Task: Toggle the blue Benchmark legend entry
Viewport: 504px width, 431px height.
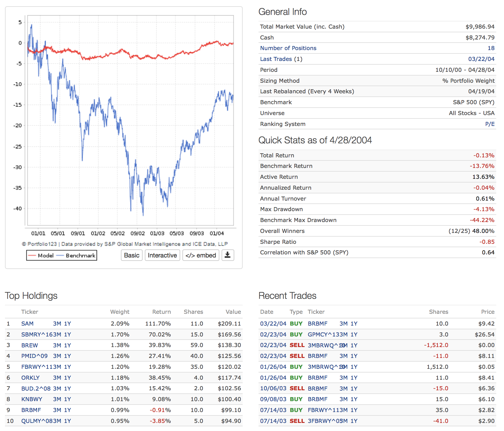Action: click(77, 256)
